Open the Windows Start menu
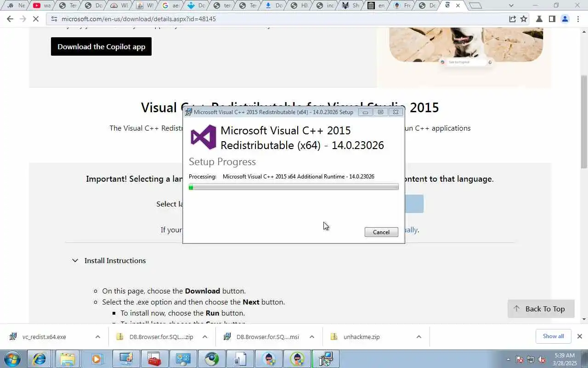The height and width of the screenshot is (368, 588). pos(12,359)
